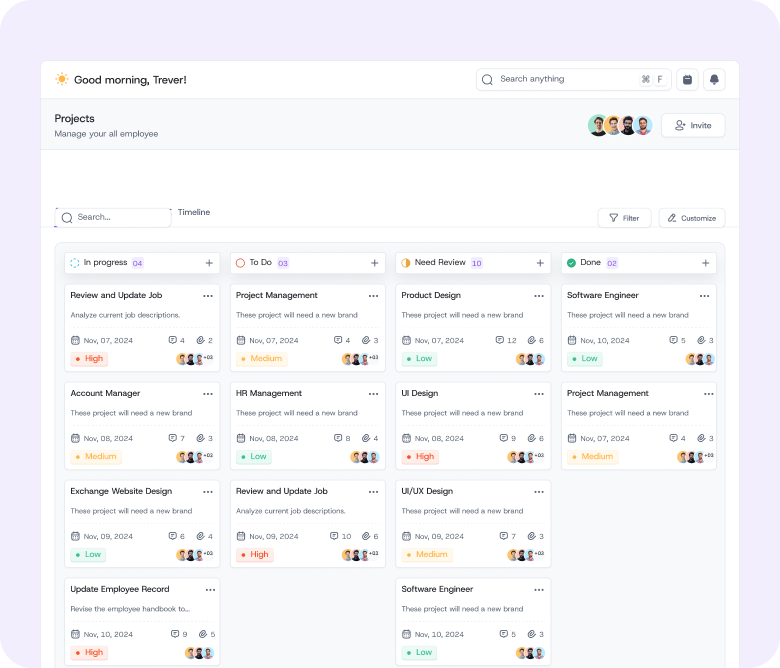Click attachment icon on Account Manager card
The height and width of the screenshot is (668, 780).
[x=201, y=438]
